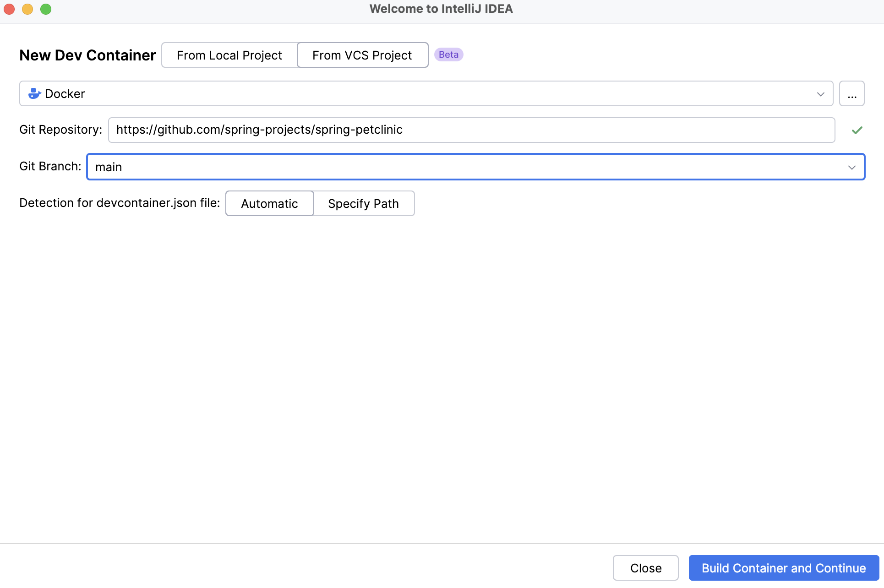Click the New Dev Container heading
The width and height of the screenshot is (884, 588).
pyautogui.click(x=87, y=55)
